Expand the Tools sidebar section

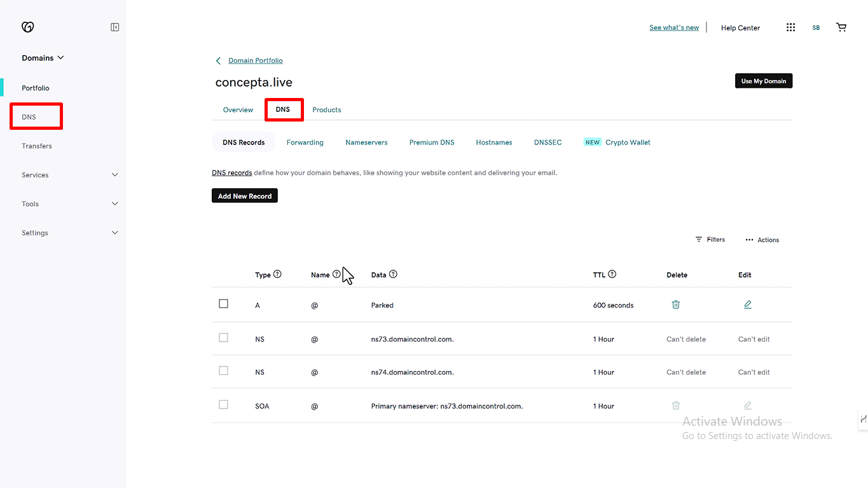(x=115, y=204)
